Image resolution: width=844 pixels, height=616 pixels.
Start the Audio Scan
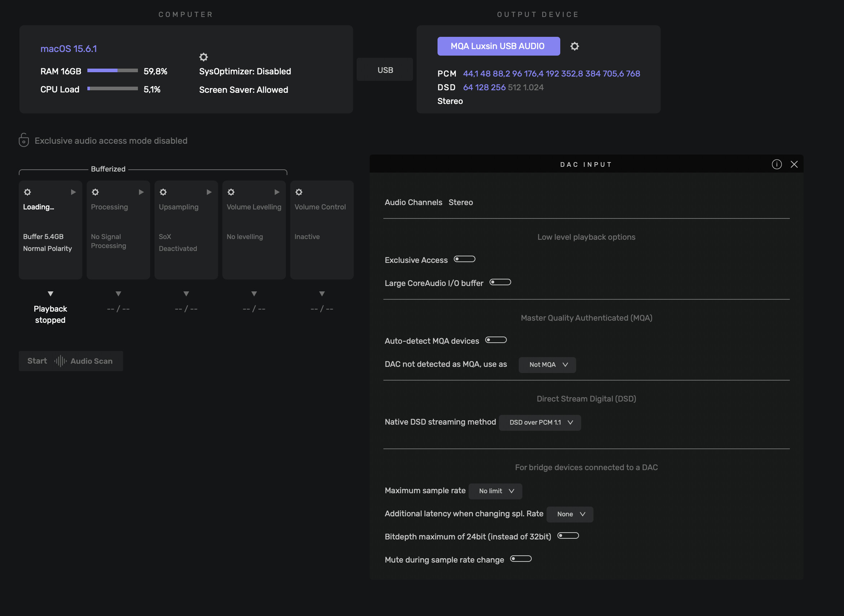[x=71, y=361]
